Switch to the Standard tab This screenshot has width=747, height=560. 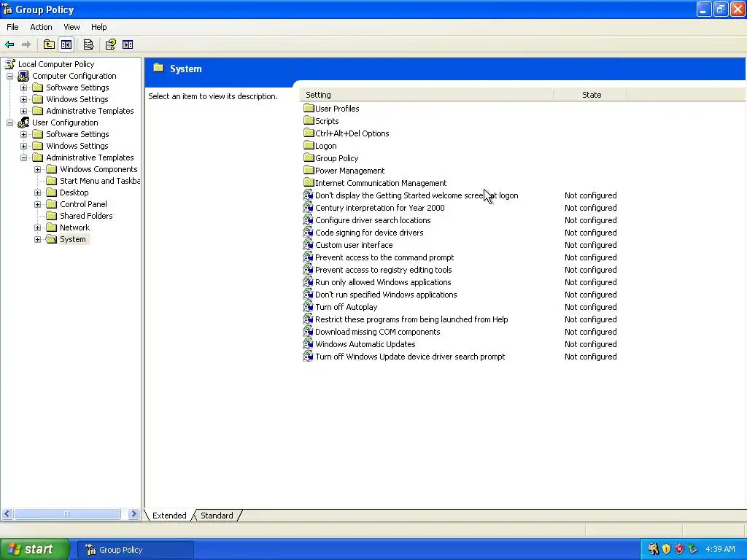point(217,516)
